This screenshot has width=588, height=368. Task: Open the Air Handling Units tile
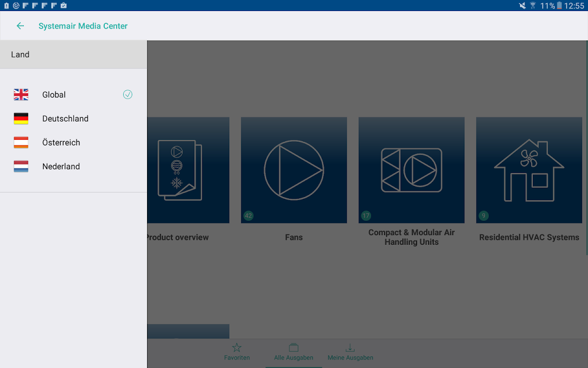(412, 170)
